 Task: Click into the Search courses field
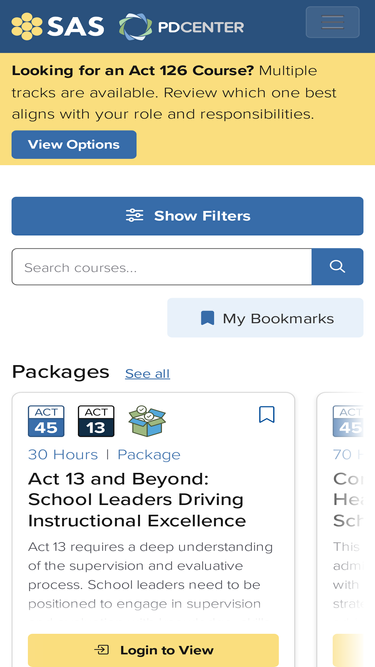pos(162,267)
